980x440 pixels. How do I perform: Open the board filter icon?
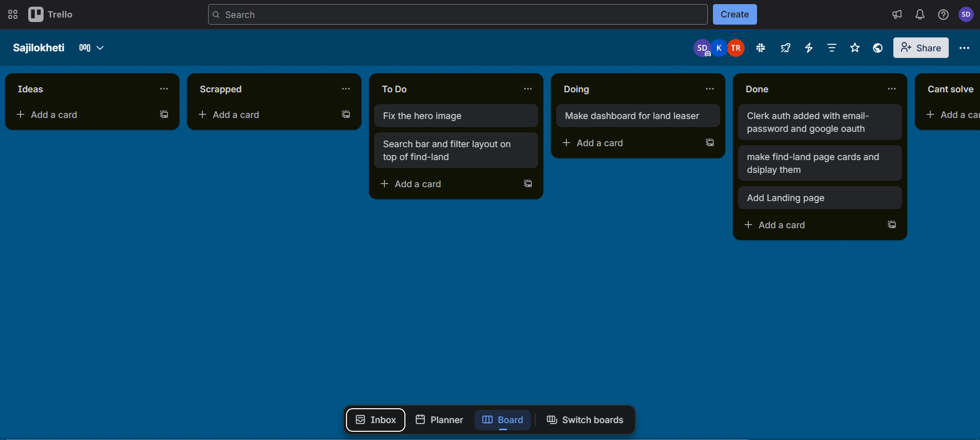coord(832,48)
